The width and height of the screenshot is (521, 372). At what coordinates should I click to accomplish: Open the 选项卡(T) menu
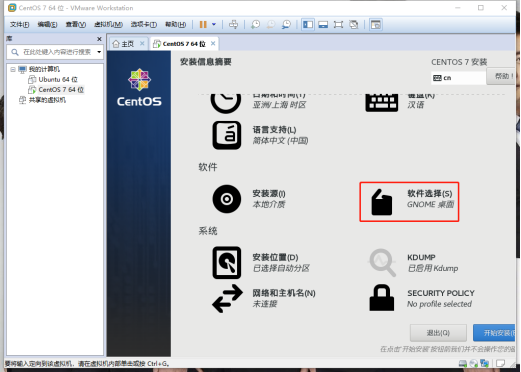(143, 24)
